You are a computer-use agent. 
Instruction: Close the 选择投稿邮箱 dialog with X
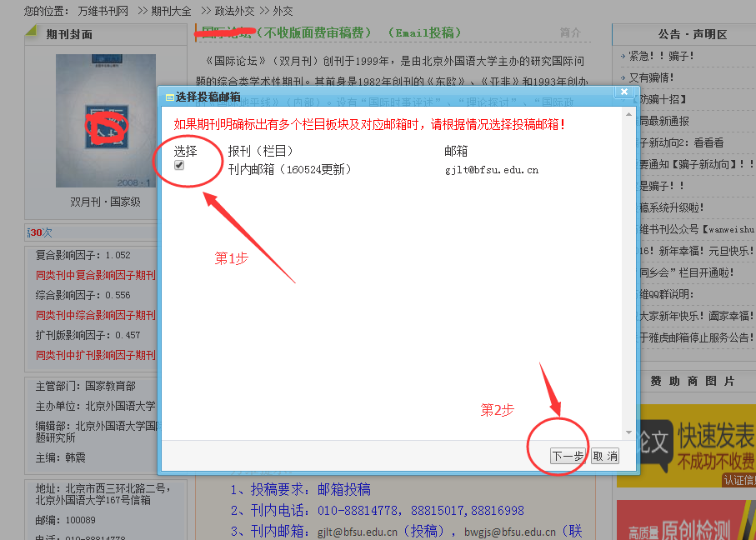pos(624,92)
